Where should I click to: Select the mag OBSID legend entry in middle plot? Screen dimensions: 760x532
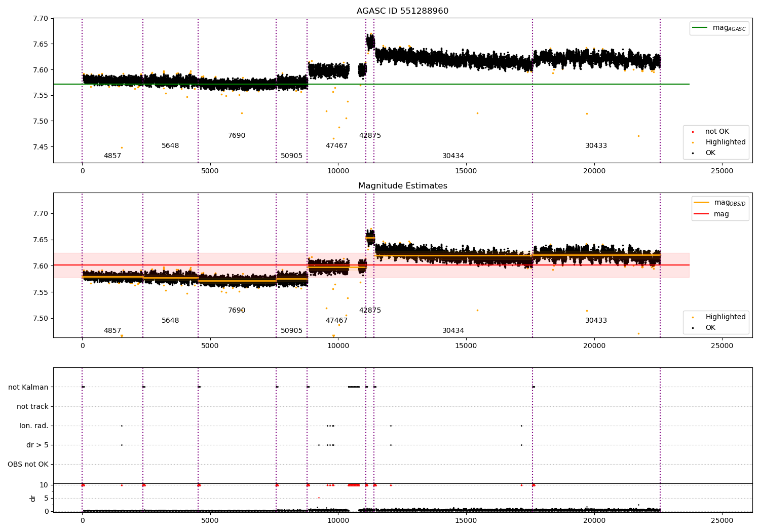coord(719,203)
